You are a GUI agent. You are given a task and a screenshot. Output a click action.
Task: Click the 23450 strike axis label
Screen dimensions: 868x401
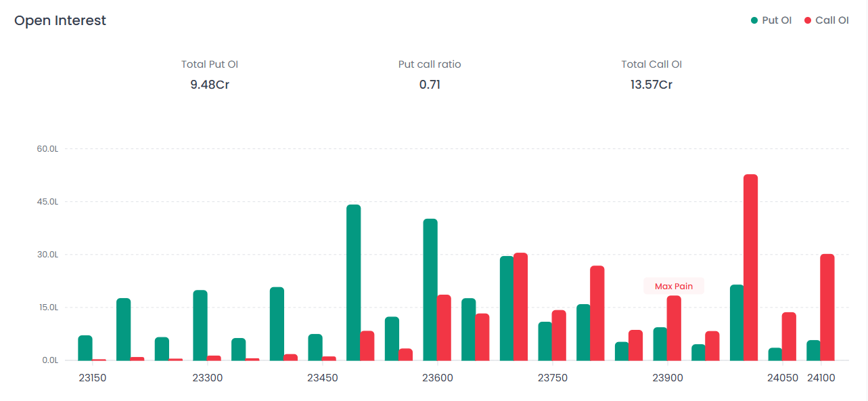click(322, 378)
